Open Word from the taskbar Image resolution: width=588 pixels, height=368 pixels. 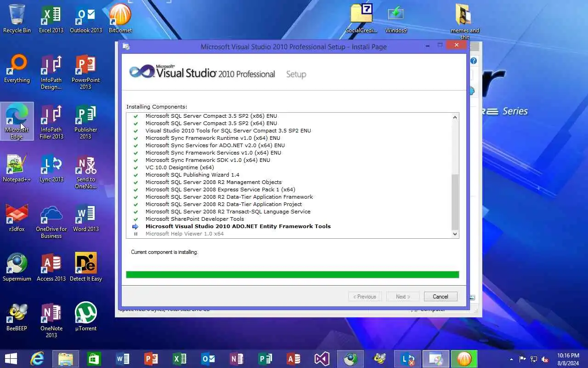click(123, 359)
